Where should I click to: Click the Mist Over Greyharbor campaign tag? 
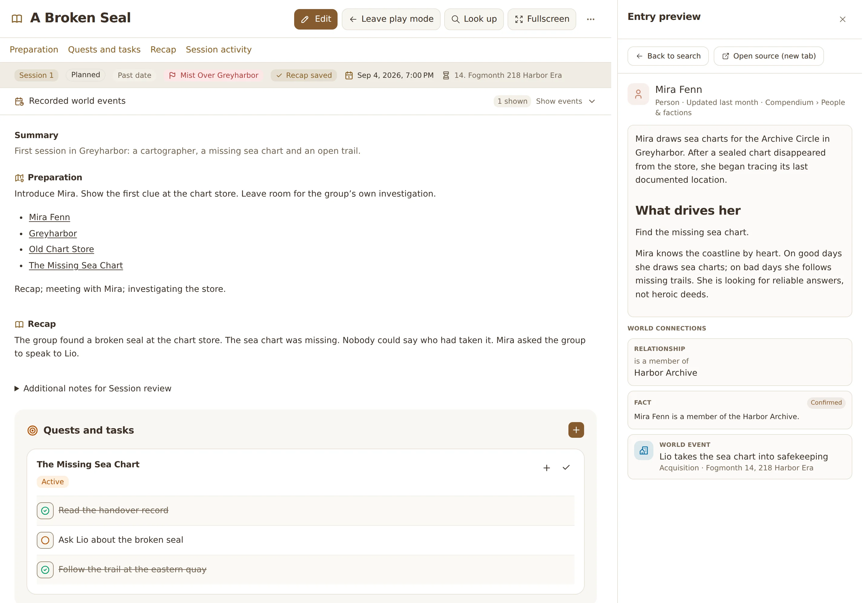[214, 76]
